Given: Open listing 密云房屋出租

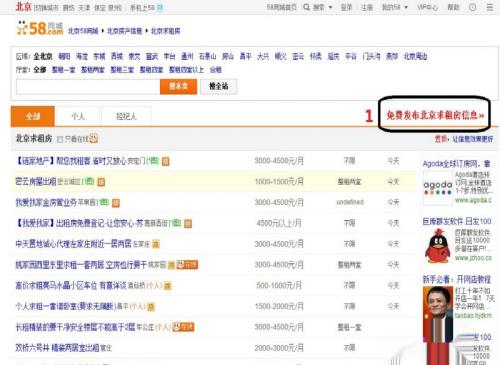Looking at the screenshot, I should point(36,182).
